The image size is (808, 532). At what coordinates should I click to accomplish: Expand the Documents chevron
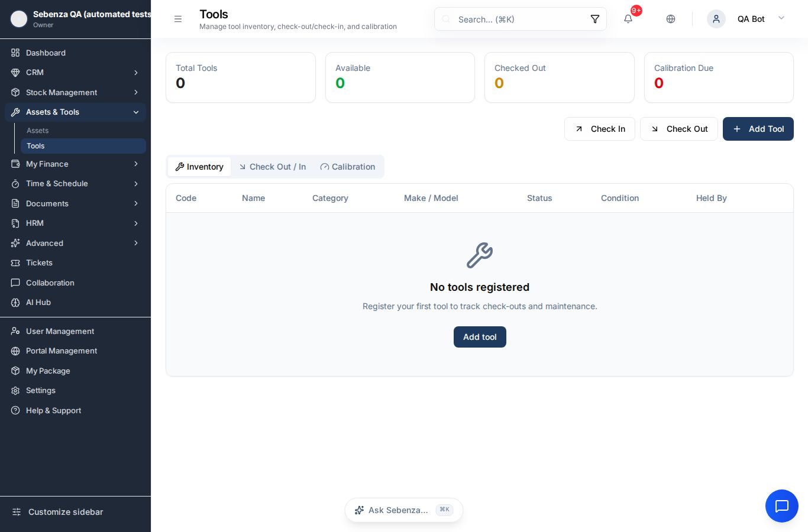coord(136,203)
